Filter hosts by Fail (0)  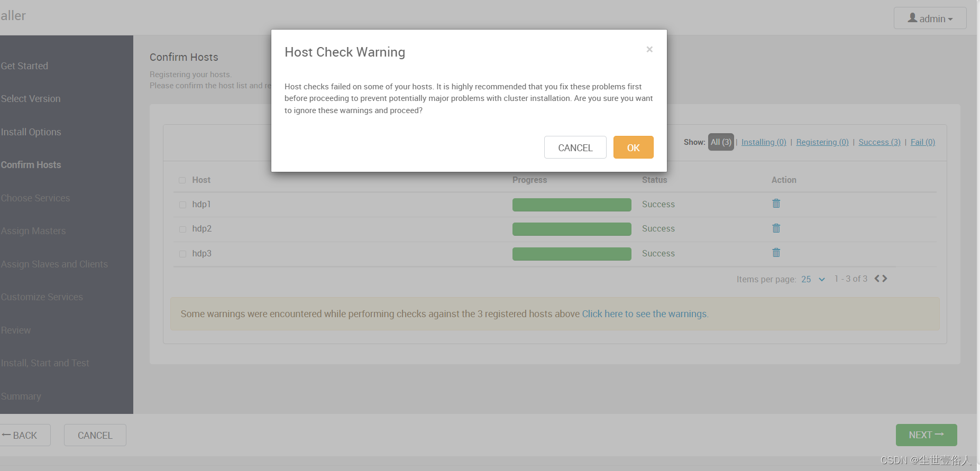point(923,142)
